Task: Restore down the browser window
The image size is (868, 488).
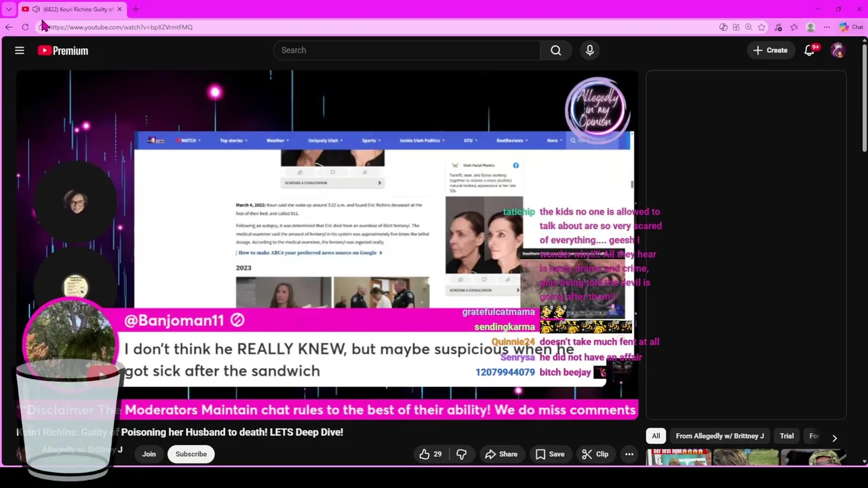Action: point(838,9)
